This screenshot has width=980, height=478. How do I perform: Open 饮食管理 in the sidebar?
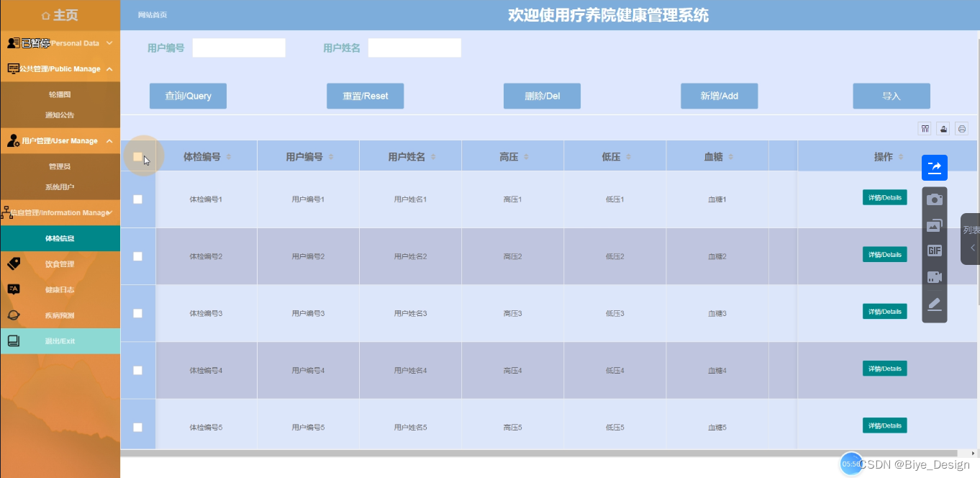coord(60,264)
